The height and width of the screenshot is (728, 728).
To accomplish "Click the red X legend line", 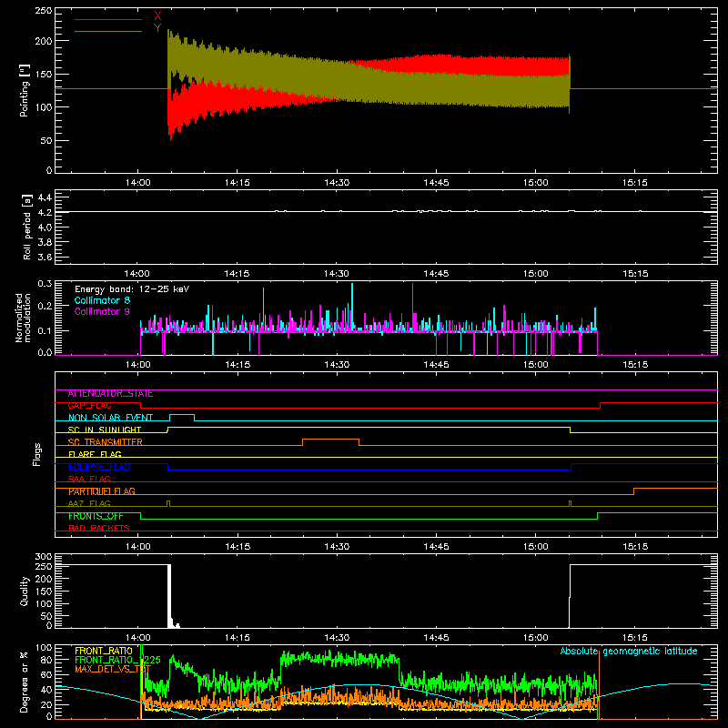I will [x=108, y=19].
